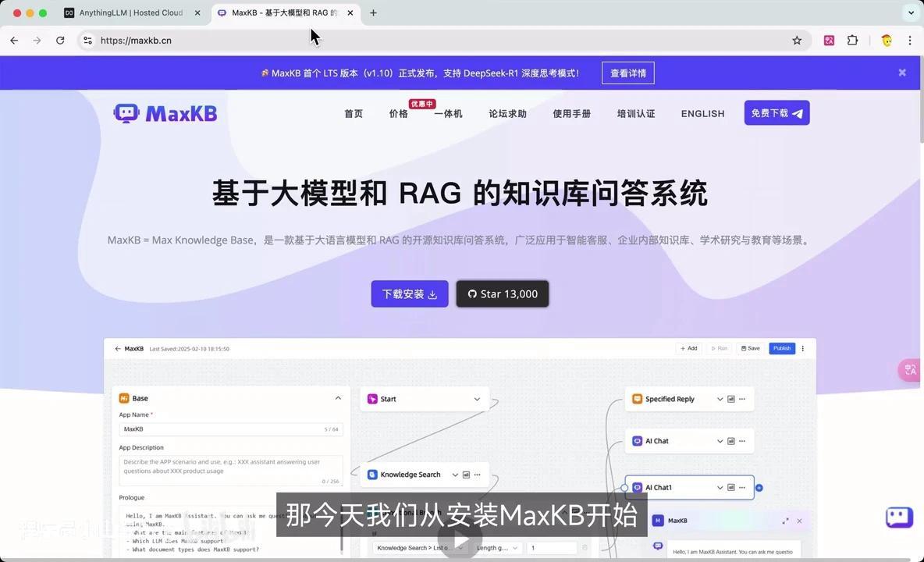Viewport: 924px width, 562px height.
Task: Collapse the Start node chevron
Action: (477, 399)
